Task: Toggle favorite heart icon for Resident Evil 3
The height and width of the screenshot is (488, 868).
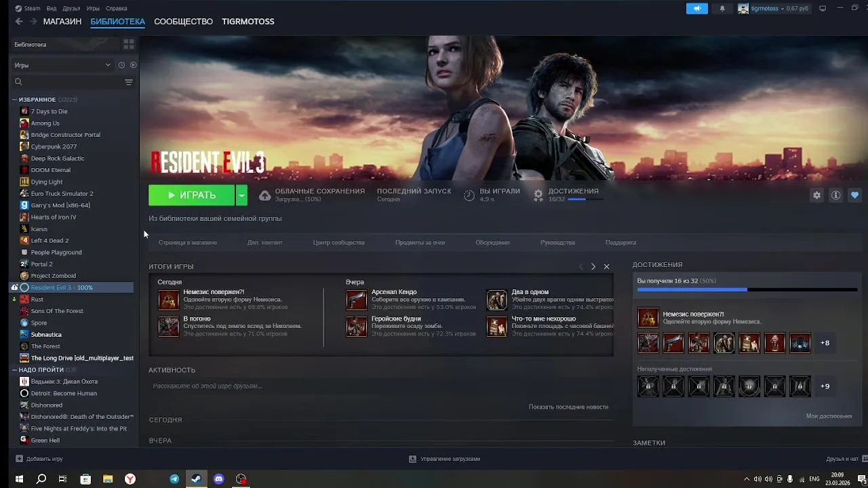Action: (x=855, y=195)
